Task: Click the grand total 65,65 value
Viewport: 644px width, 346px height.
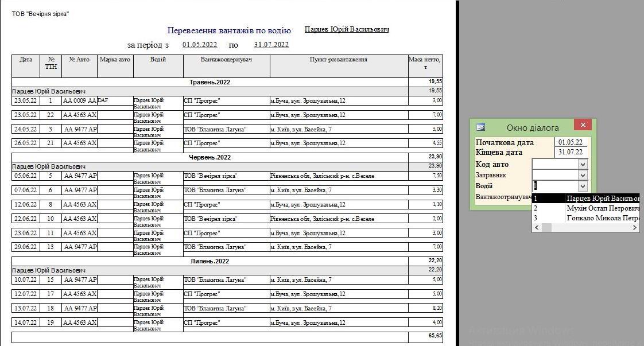Action: [x=435, y=336]
